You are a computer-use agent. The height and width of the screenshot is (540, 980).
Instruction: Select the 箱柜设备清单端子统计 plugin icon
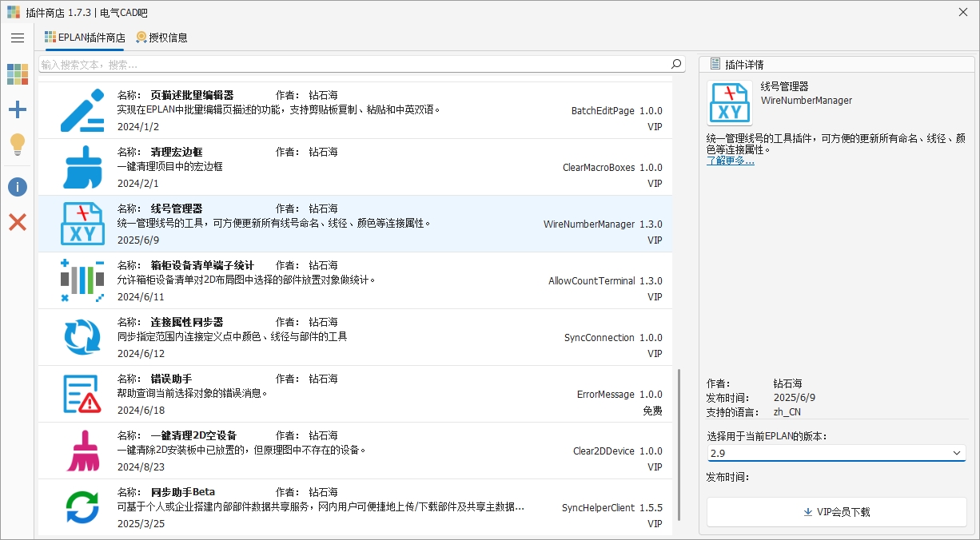[82, 280]
